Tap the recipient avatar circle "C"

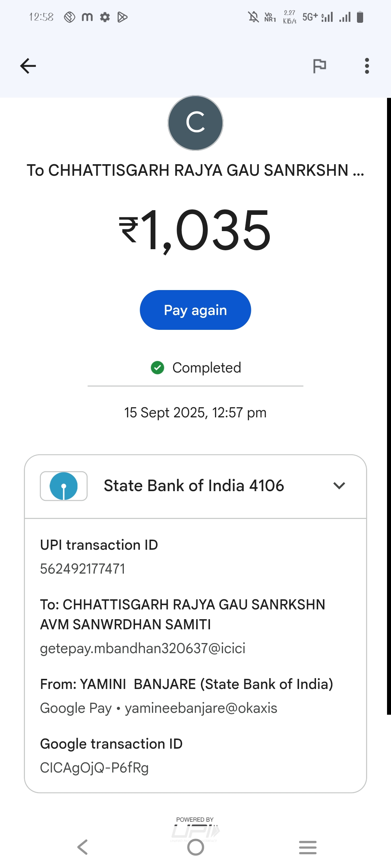pos(195,123)
